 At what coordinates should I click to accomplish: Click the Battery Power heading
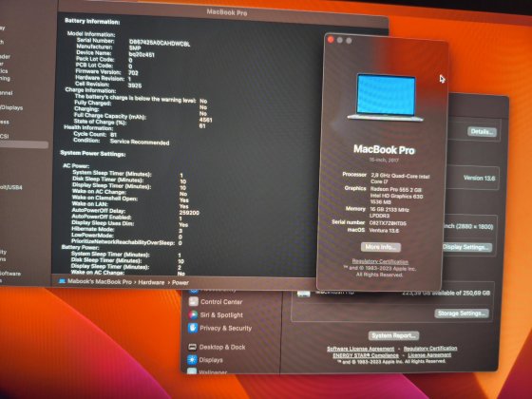[80, 247]
